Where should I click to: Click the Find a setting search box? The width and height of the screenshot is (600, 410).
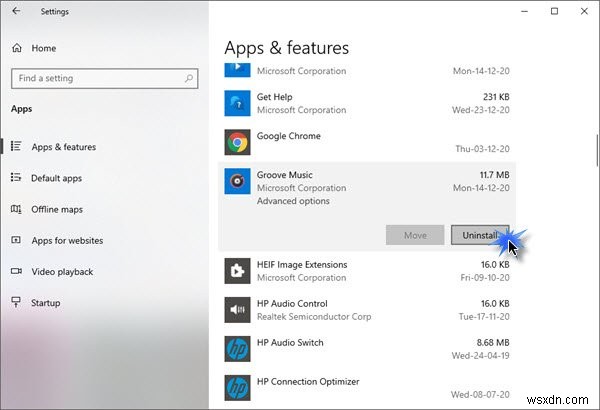coord(104,78)
